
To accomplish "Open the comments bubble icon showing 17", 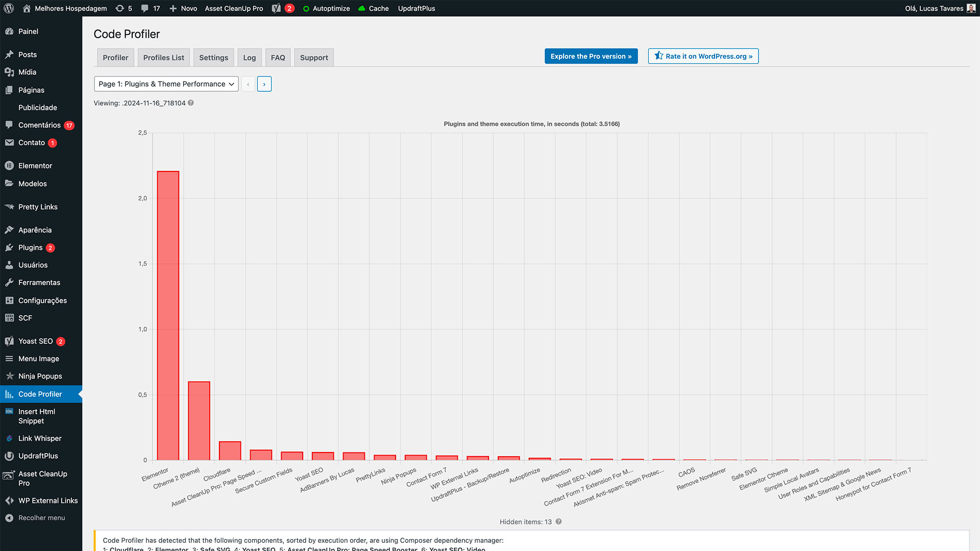I will click(145, 8).
